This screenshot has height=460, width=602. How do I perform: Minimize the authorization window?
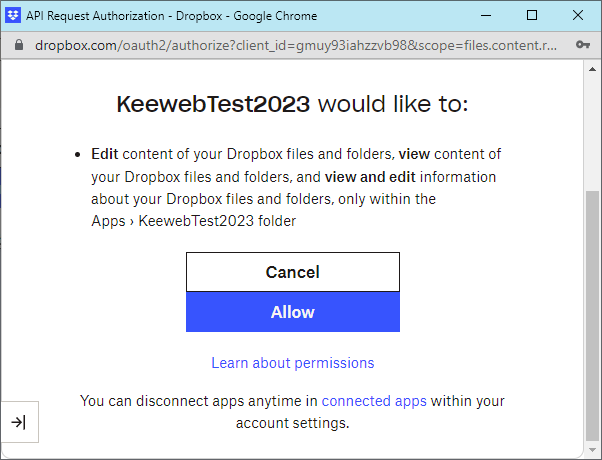485,15
